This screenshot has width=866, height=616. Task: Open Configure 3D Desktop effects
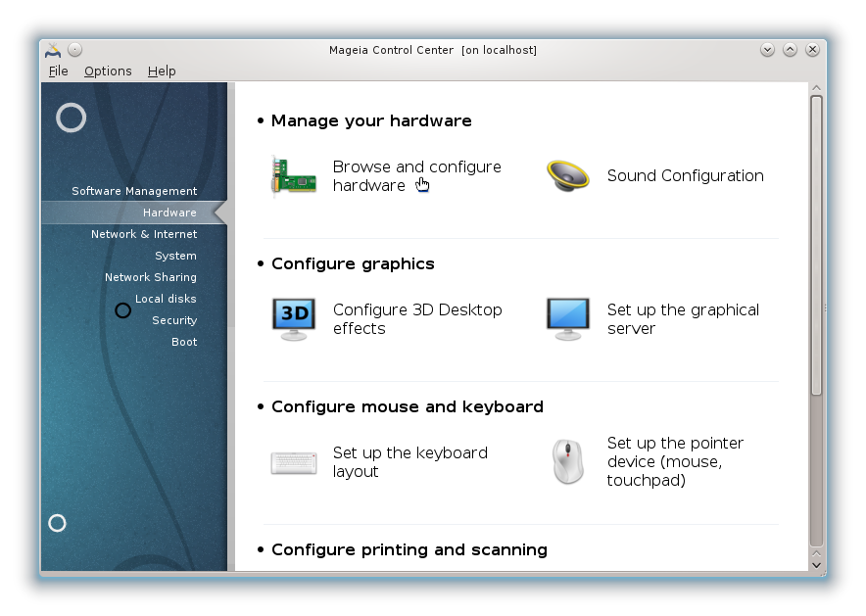[417, 319]
